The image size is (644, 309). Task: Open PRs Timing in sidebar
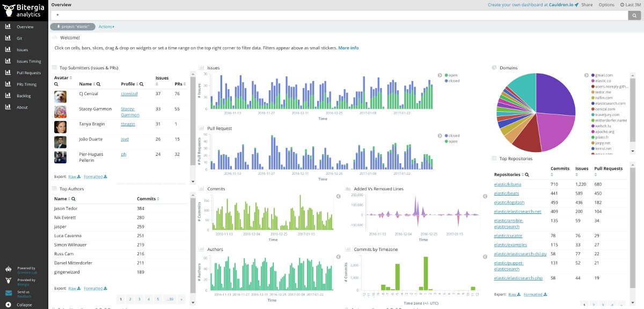coord(24,84)
